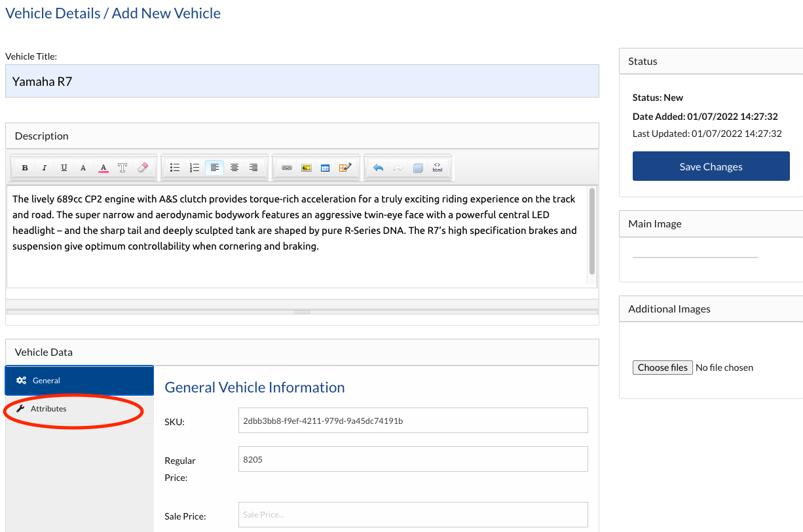Switch editor to HTML source view
803x532 pixels.
437,168
